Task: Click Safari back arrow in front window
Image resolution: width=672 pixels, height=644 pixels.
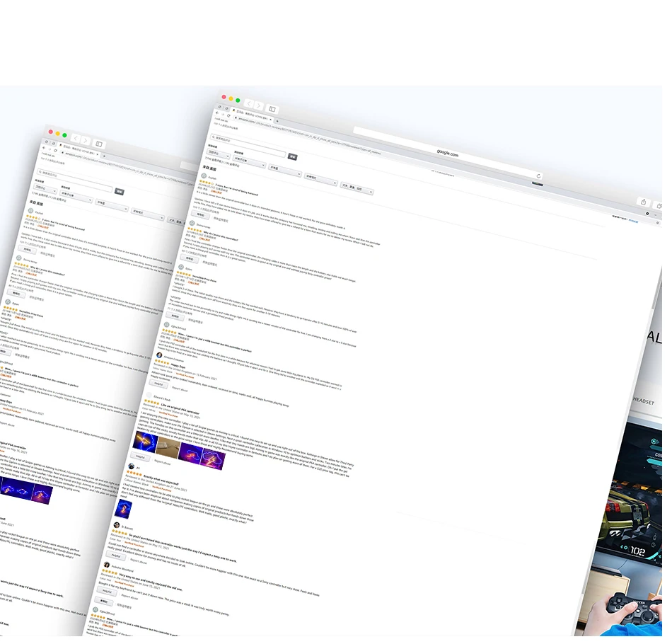Action: click(x=250, y=103)
